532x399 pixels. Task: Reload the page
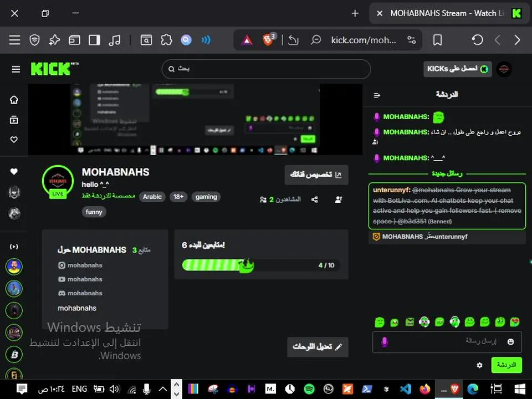pos(477,40)
